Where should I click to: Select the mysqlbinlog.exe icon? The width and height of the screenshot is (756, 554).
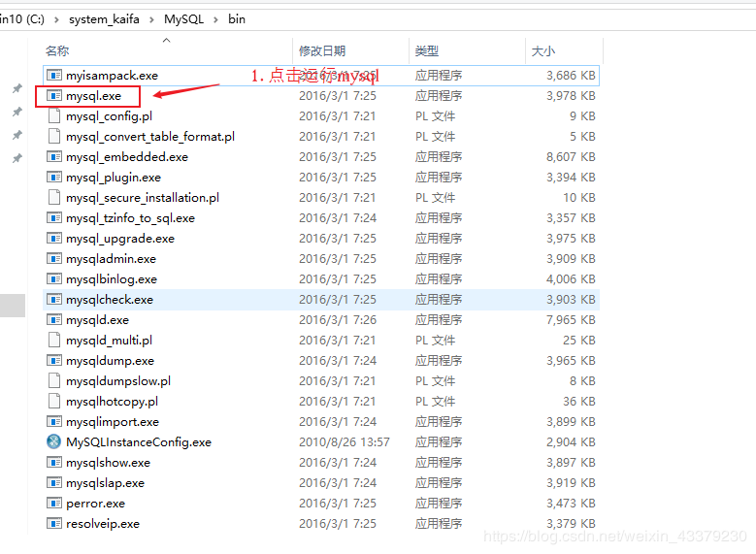click(x=54, y=279)
